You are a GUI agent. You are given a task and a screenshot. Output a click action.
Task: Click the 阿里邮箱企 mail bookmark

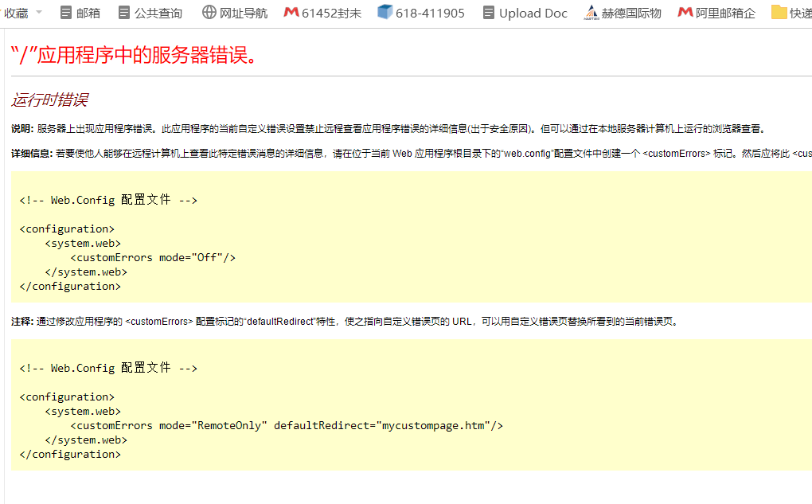coord(716,13)
